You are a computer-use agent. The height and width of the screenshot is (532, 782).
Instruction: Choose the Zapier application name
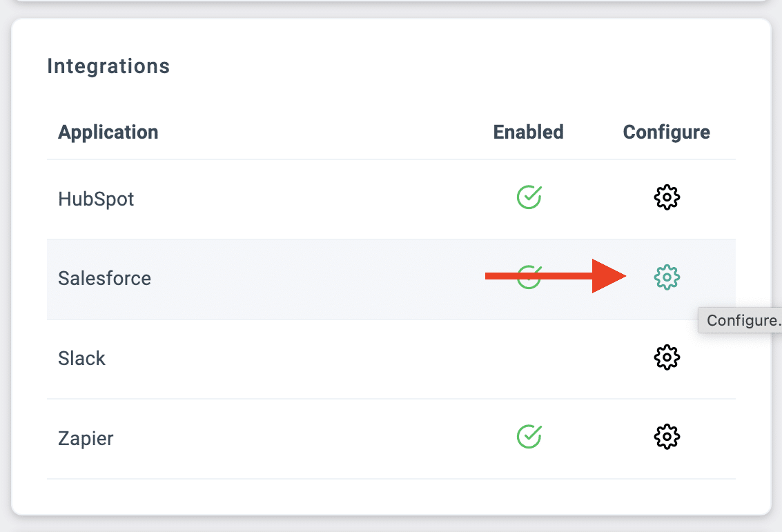point(86,438)
